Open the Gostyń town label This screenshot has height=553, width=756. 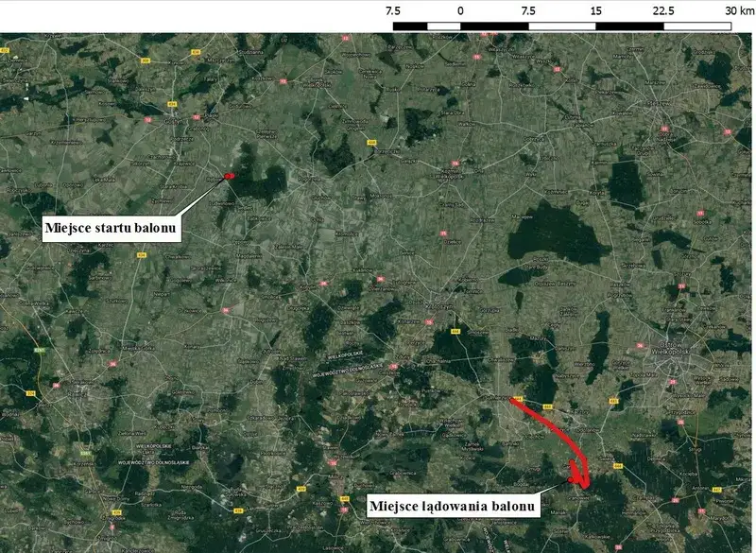176,121
